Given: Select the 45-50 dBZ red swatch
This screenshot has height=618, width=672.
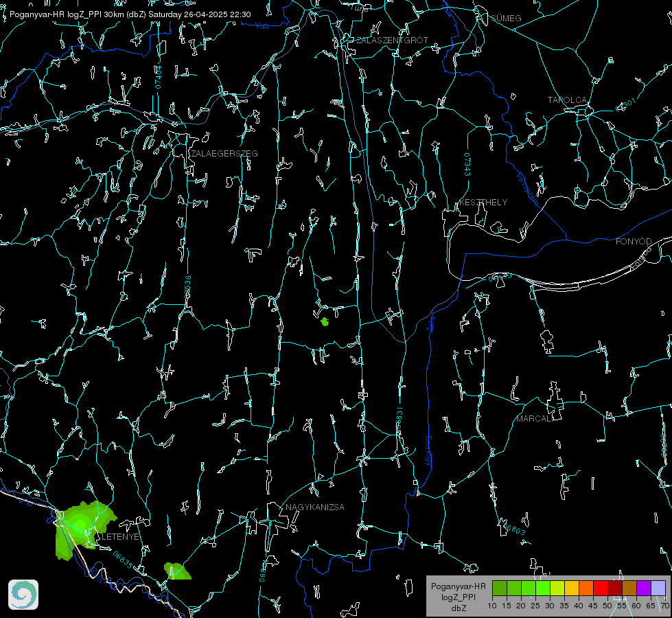Looking at the screenshot, I should [x=601, y=588].
